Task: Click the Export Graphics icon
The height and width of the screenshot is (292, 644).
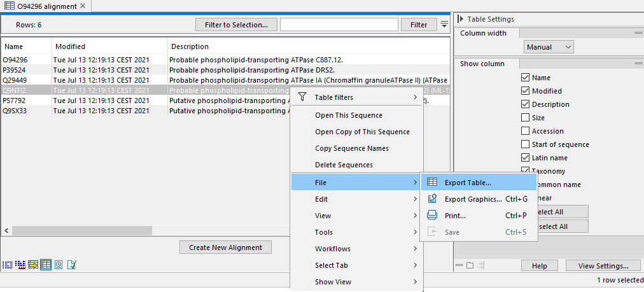Action: [x=432, y=198]
